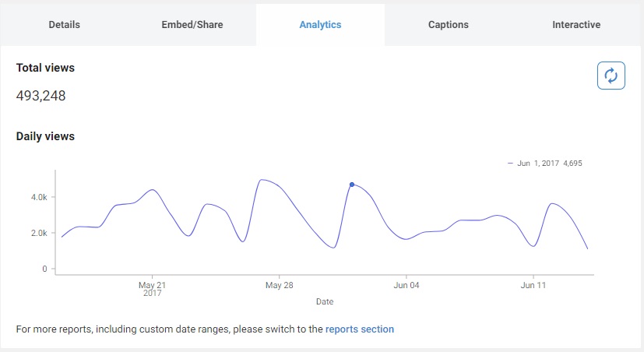Click the total views number 493,248

(x=40, y=96)
